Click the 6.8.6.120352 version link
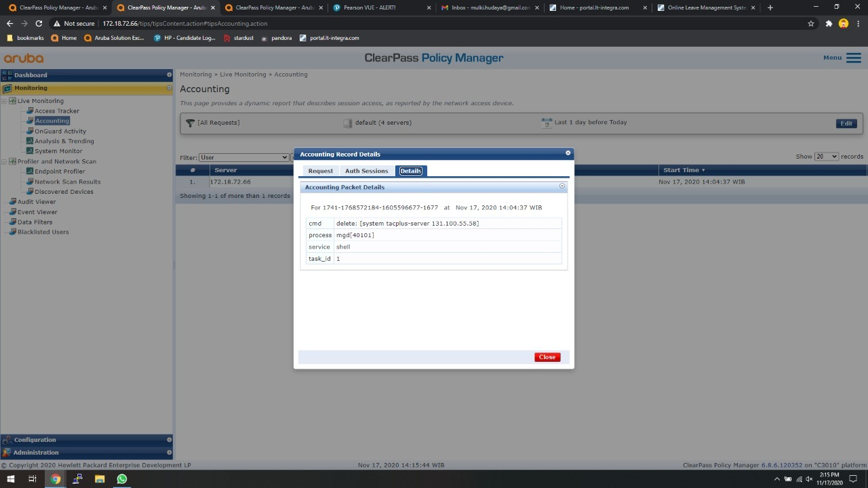The width and height of the screenshot is (868, 488). click(x=782, y=466)
